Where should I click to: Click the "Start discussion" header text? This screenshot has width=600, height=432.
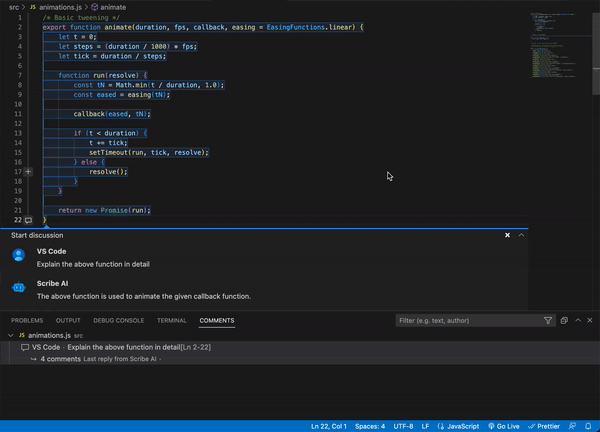(37, 235)
